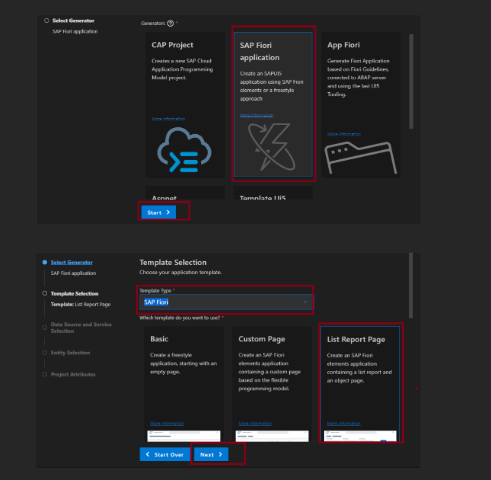
Task: Select the Template Selection step circle
Action: (x=45, y=293)
